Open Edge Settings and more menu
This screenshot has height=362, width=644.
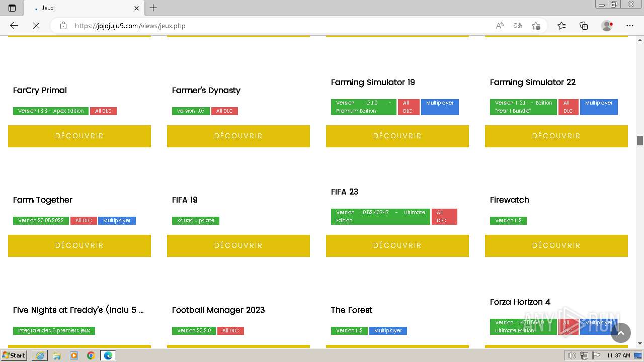click(x=630, y=26)
